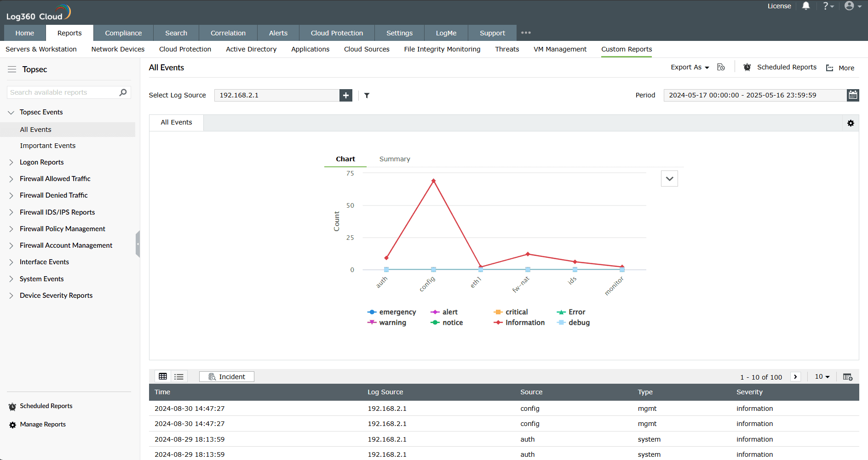This screenshot has width=868, height=460.
Task: Open the column chooser icon
Action: tap(848, 377)
